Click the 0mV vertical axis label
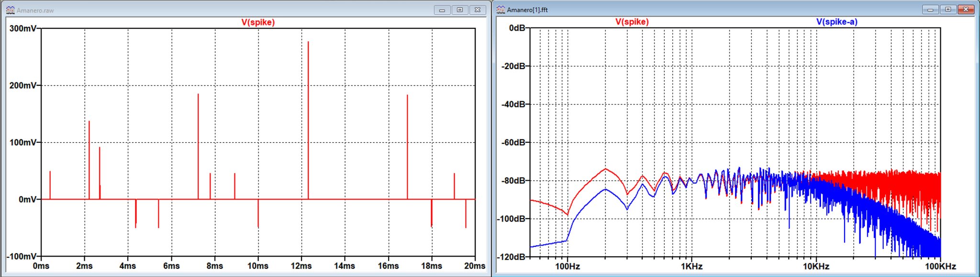Screen dimensions: 980x277 tap(27, 199)
